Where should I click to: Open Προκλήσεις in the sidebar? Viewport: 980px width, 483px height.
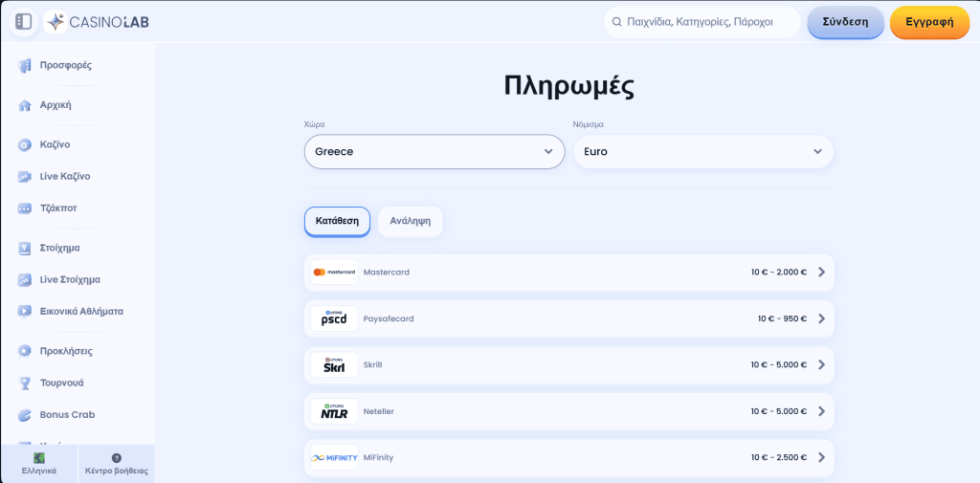66,351
